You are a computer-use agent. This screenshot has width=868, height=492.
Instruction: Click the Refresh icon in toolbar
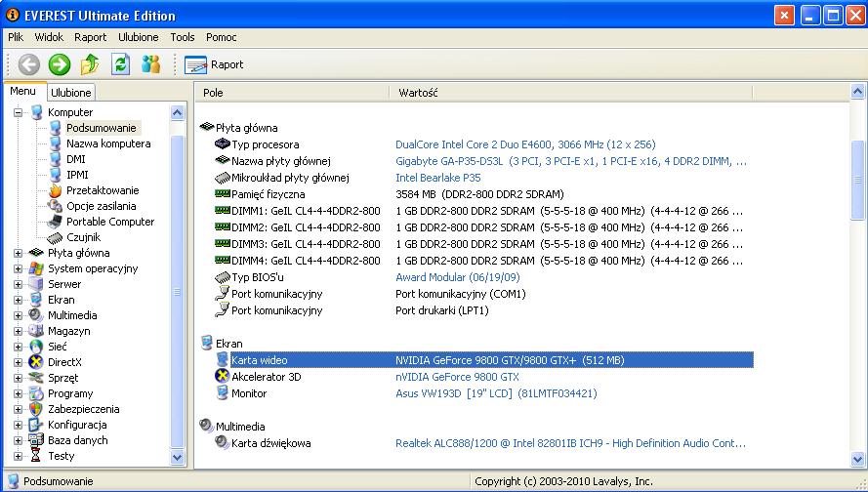point(120,64)
